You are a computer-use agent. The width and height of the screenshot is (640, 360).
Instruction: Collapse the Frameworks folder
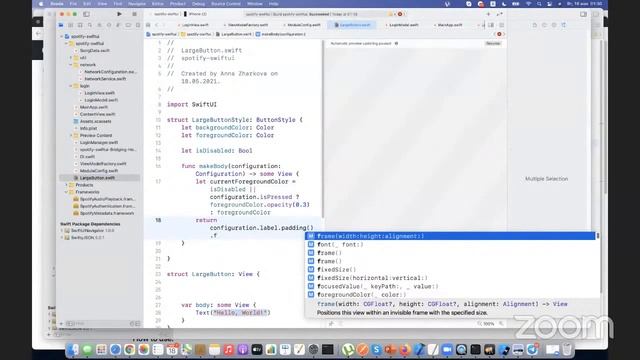pyautogui.click(x=67, y=192)
